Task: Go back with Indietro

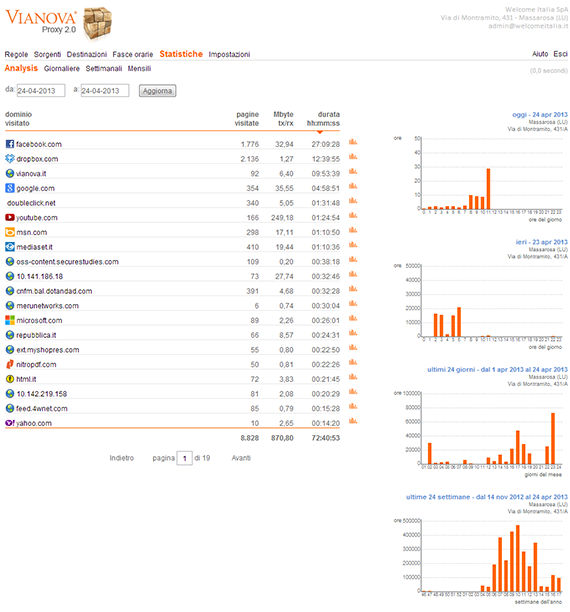Action: 121,458
